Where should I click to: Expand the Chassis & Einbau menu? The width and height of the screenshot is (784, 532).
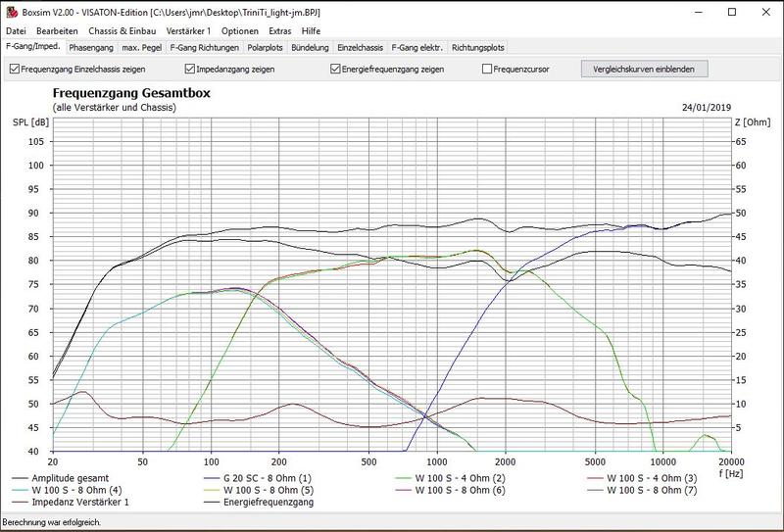123,31
